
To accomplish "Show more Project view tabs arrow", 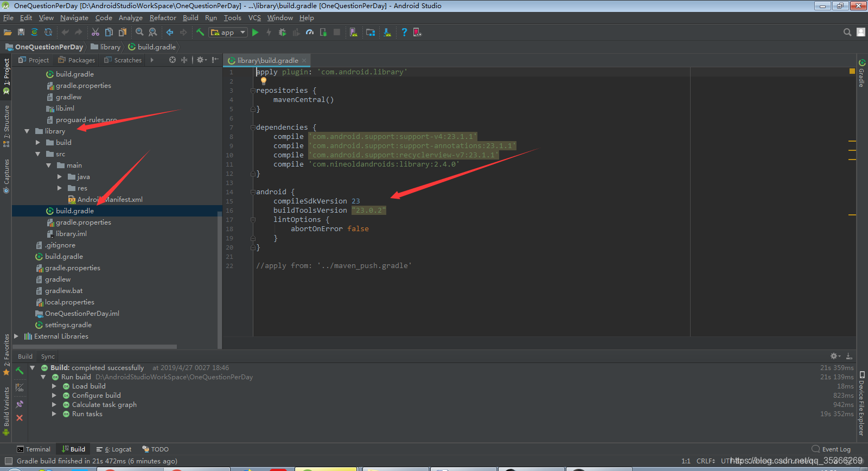I will coord(152,60).
